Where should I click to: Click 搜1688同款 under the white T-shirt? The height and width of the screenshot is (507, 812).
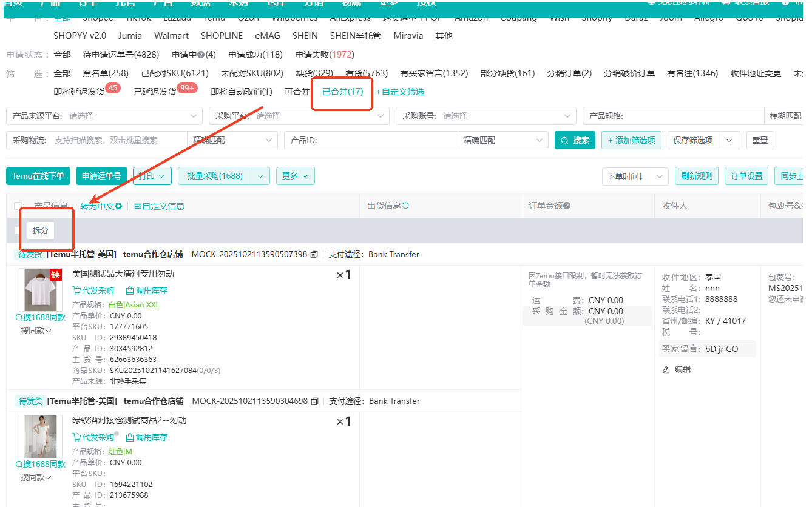40,317
